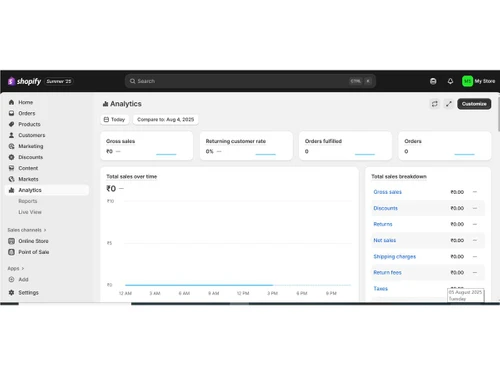Image resolution: width=500 pixels, height=375 pixels.
Task: Open the Gross sales card
Action: [x=147, y=146]
